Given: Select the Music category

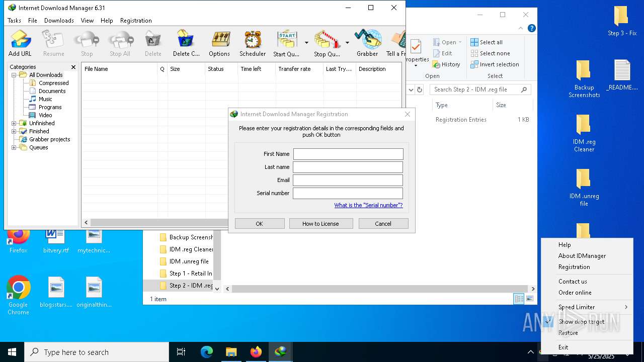Looking at the screenshot, I should pos(45,99).
